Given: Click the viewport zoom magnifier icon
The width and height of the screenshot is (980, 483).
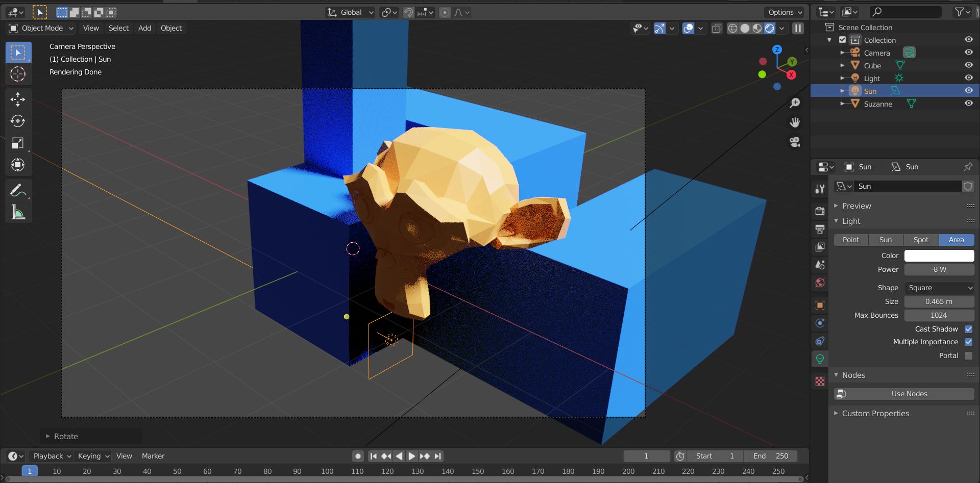Looking at the screenshot, I should 795,103.
